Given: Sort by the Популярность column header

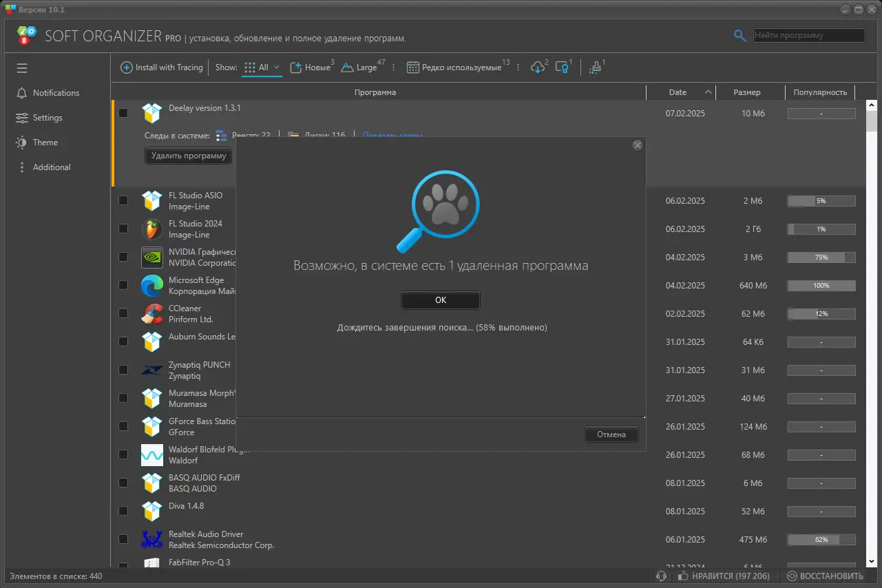Looking at the screenshot, I should (820, 92).
